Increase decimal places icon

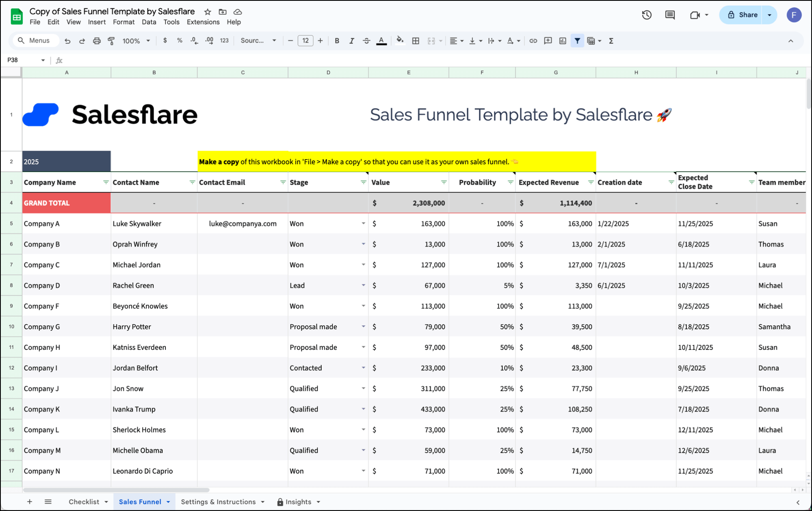[209, 41]
